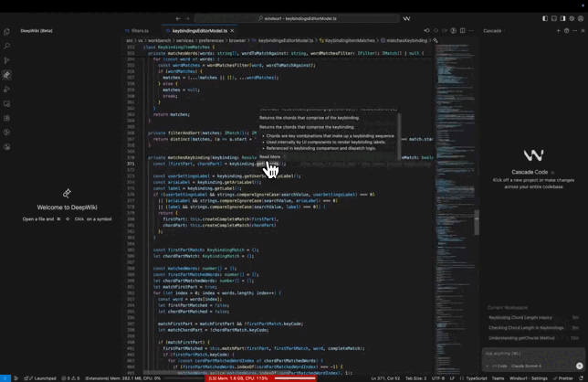The width and height of the screenshot is (588, 382).
Task: Click the Cascade panel title
Action: pyautogui.click(x=492, y=31)
